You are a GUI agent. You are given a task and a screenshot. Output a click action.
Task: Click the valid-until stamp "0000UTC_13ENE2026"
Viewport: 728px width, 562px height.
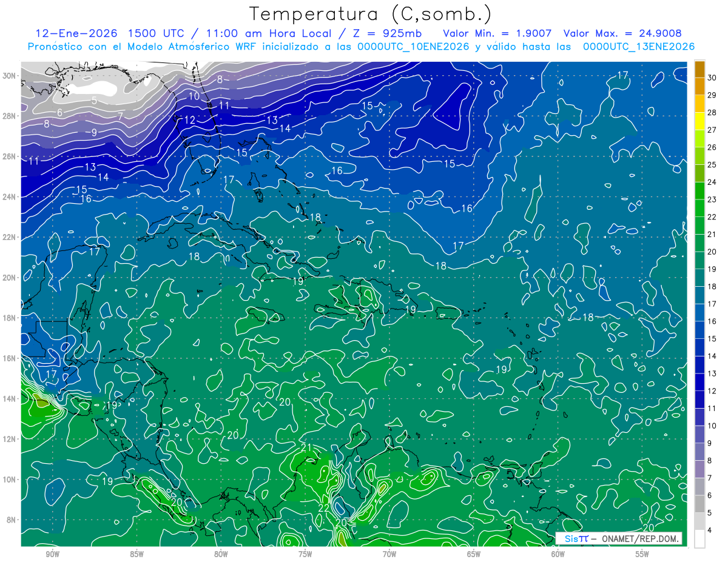click(638, 47)
